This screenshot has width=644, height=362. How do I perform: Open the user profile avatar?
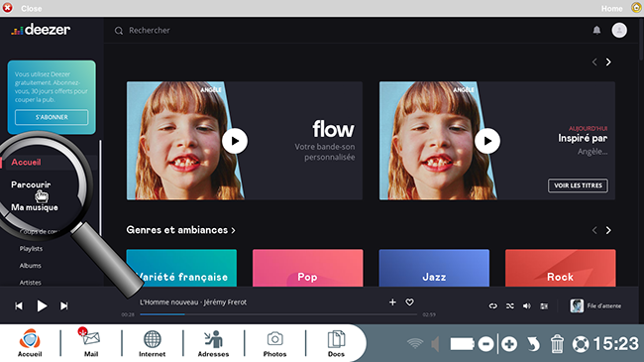[x=619, y=30]
